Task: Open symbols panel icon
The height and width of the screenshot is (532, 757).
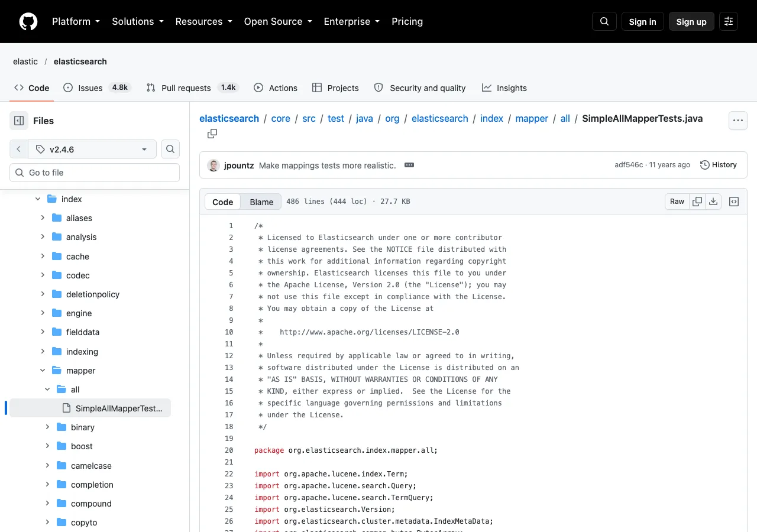Action: pos(734,202)
